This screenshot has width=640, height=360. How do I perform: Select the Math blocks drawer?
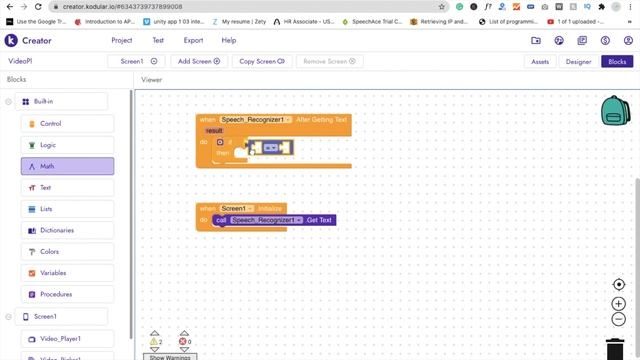[x=67, y=166]
